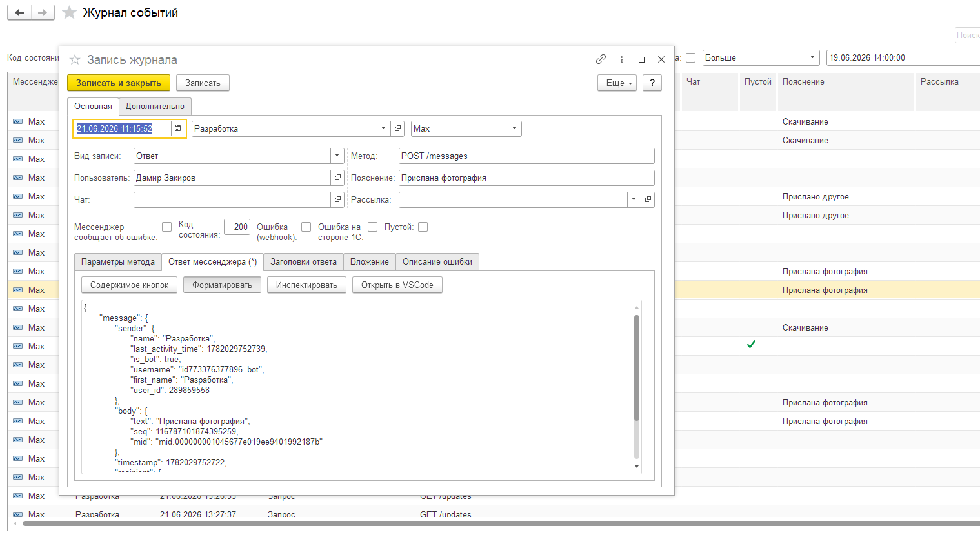The image size is (980, 539).
Task: Click Открыть в VSCode button
Action: coord(397,285)
